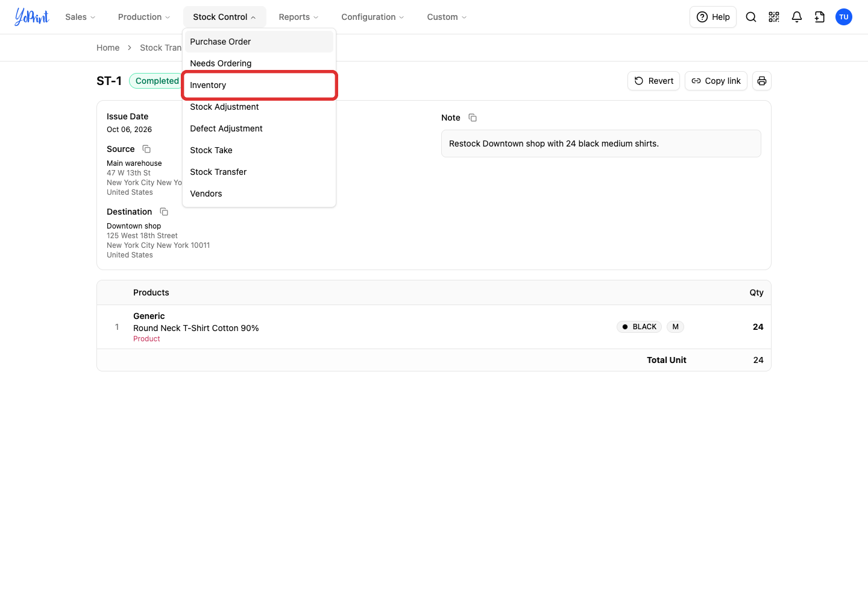Image resolution: width=868 pixels, height=603 pixels.
Task: Expand the Reports menu
Action: pyautogui.click(x=298, y=17)
